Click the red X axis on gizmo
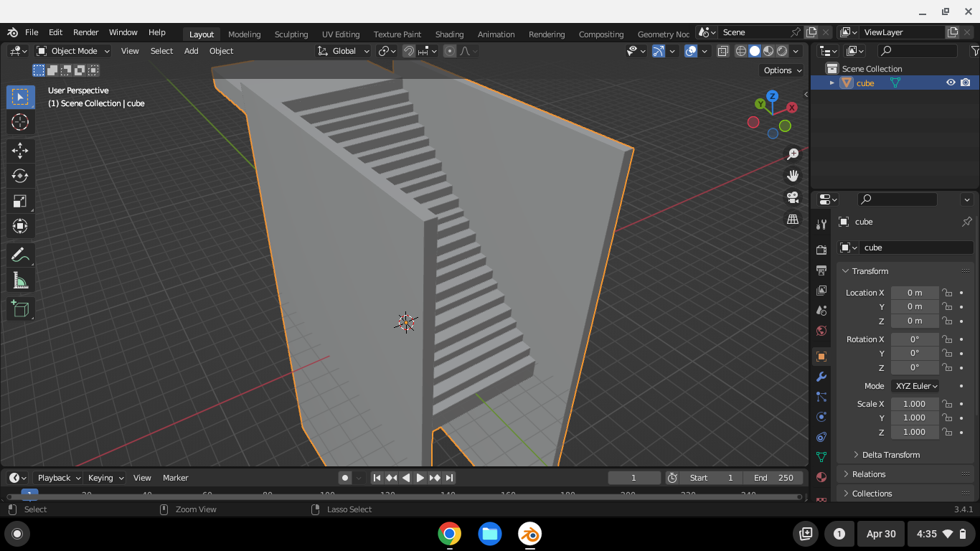 click(791, 108)
